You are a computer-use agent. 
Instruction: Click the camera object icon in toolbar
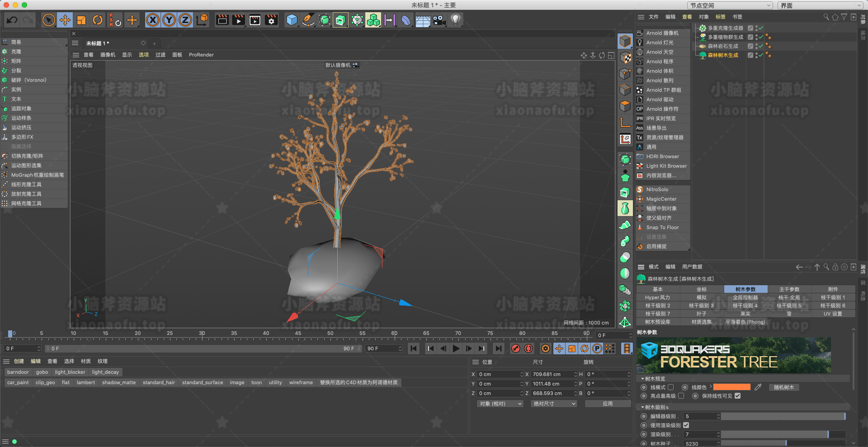439,20
